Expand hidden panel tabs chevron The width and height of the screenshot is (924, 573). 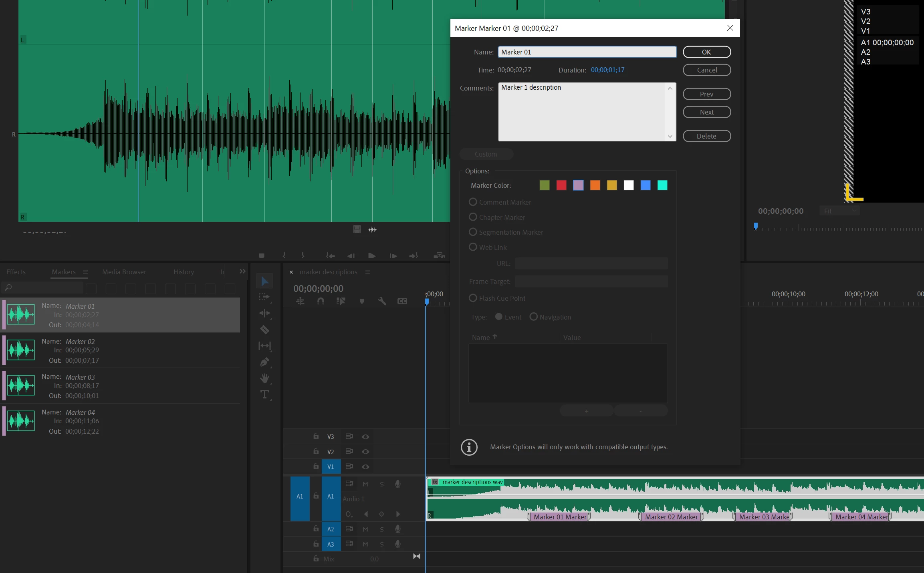242,271
